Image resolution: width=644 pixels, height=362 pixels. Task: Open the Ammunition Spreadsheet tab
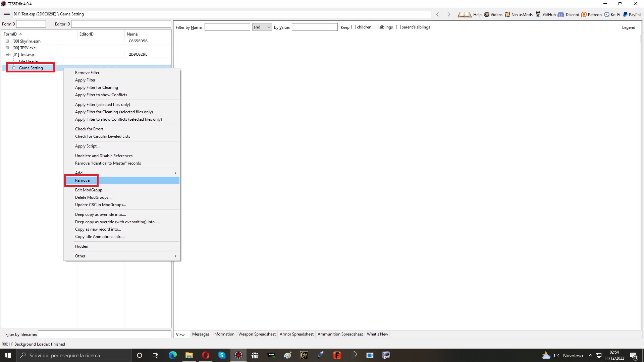pyautogui.click(x=340, y=334)
